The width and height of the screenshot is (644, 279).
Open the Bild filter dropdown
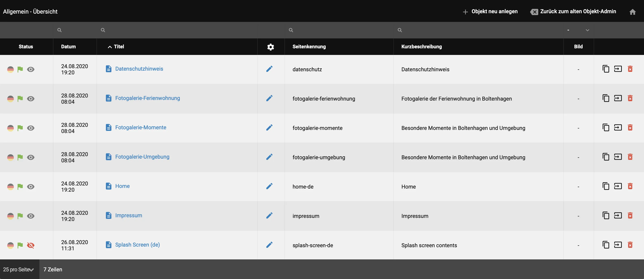point(578,30)
